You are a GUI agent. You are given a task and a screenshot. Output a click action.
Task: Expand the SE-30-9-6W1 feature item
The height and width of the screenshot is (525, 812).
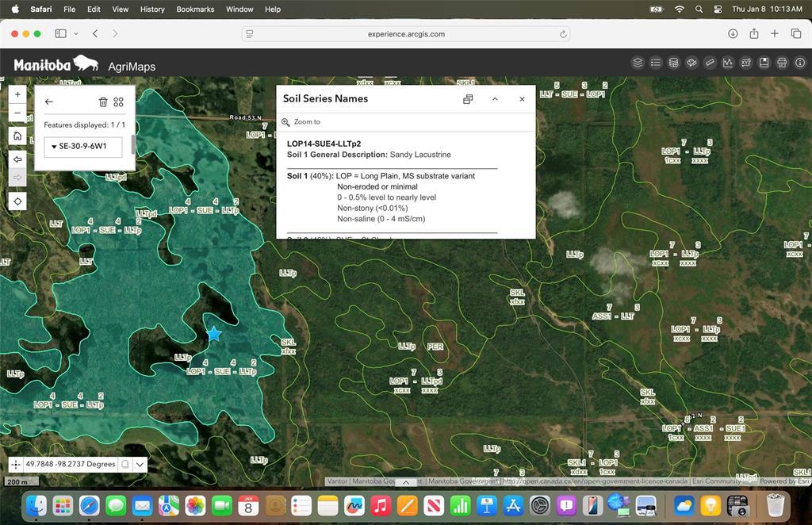pyautogui.click(x=54, y=147)
